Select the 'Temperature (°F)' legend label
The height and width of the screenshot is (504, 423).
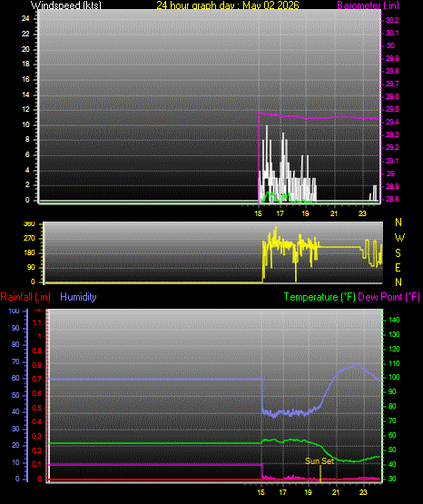(x=320, y=297)
